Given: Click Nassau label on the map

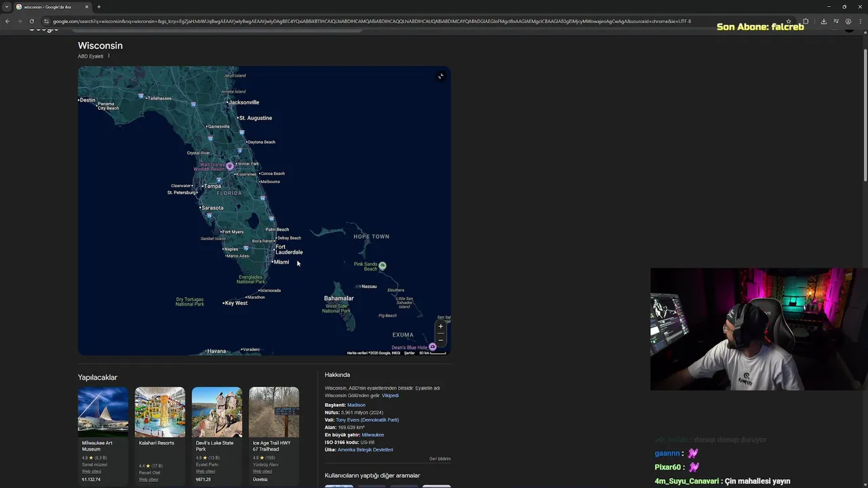Looking at the screenshot, I should (368, 286).
